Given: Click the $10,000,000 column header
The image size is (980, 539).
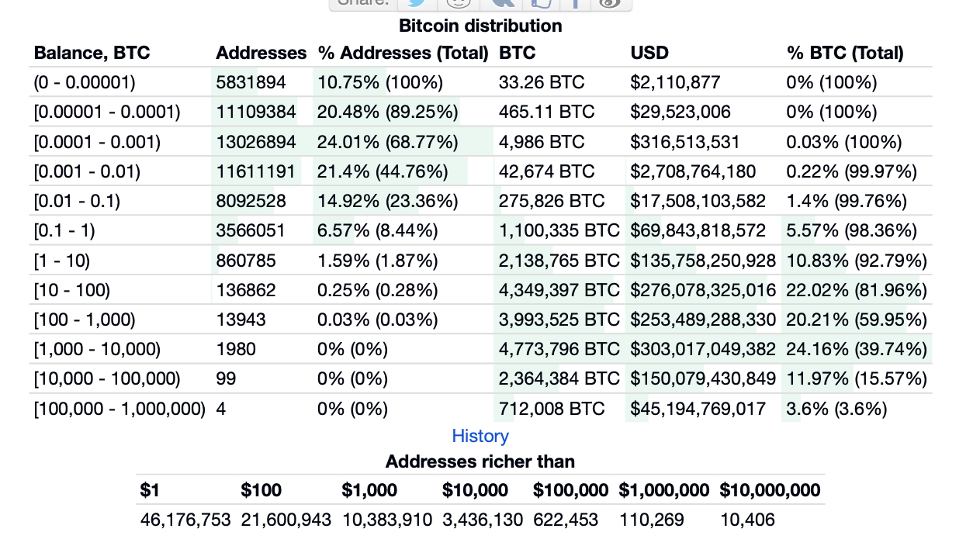Looking at the screenshot, I should [770, 490].
